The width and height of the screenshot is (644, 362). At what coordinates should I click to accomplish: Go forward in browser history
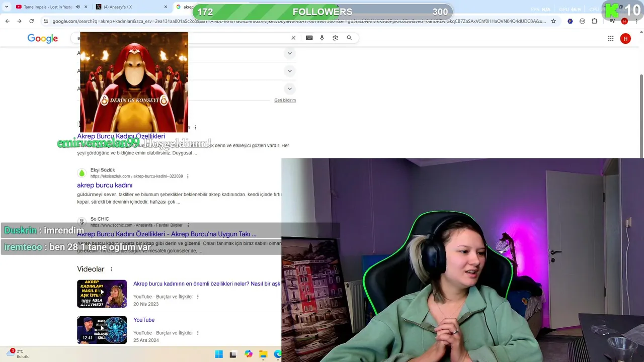coord(19,21)
